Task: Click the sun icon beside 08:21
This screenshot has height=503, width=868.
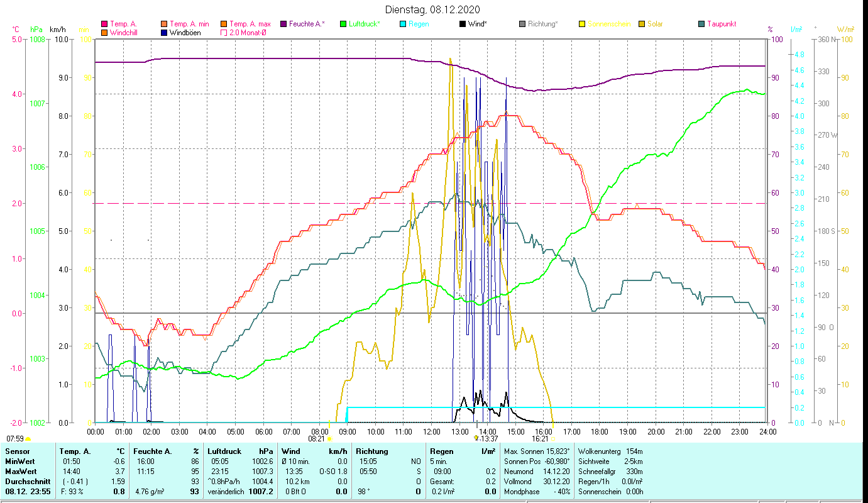Action: pos(329,439)
